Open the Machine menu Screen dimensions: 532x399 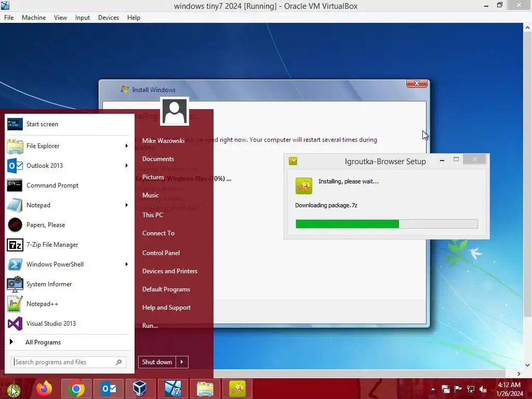(34, 18)
